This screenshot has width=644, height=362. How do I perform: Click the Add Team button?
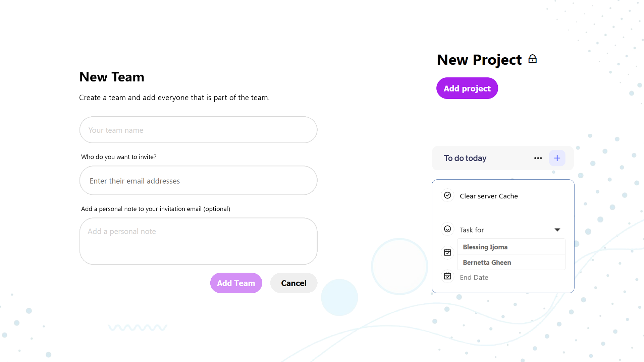pos(236,283)
